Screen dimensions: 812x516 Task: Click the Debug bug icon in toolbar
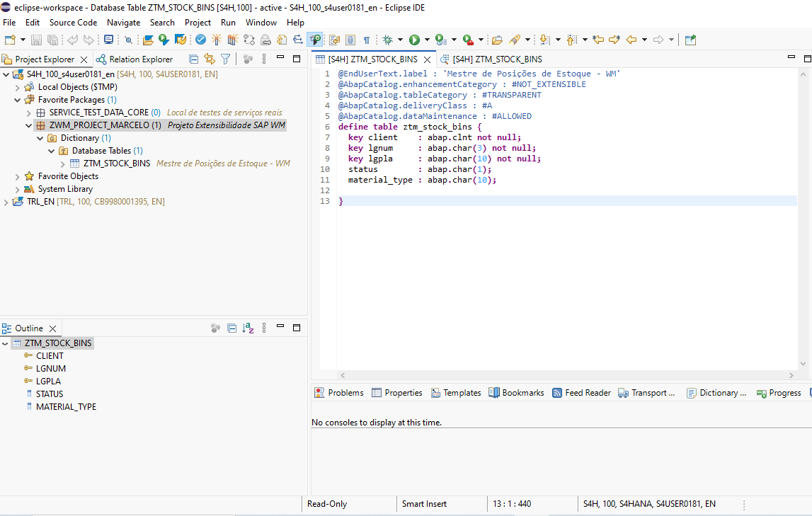(387, 40)
